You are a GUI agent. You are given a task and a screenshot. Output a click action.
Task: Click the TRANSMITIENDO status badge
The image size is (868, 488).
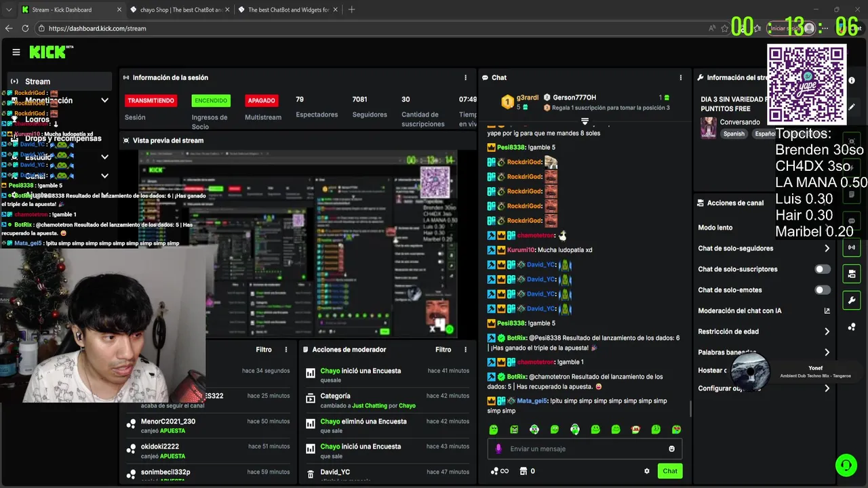[151, 100]
